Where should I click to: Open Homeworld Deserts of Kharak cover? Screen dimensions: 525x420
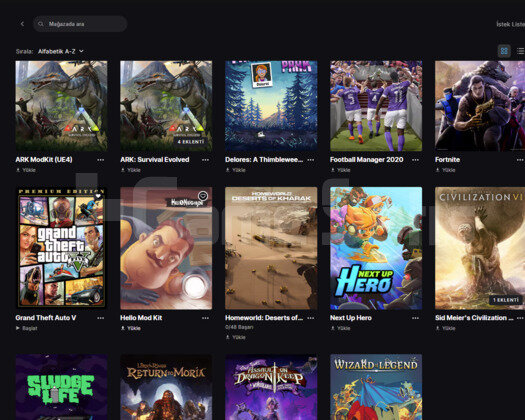pyautogui.click(x=271, y=248)
